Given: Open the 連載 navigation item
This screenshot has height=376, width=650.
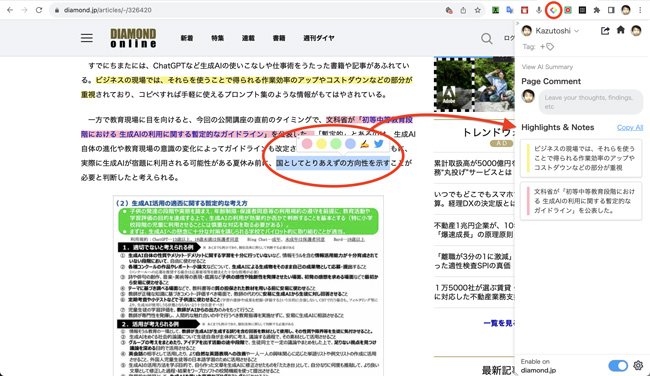Looking at the screenshot, I should 248,38.
